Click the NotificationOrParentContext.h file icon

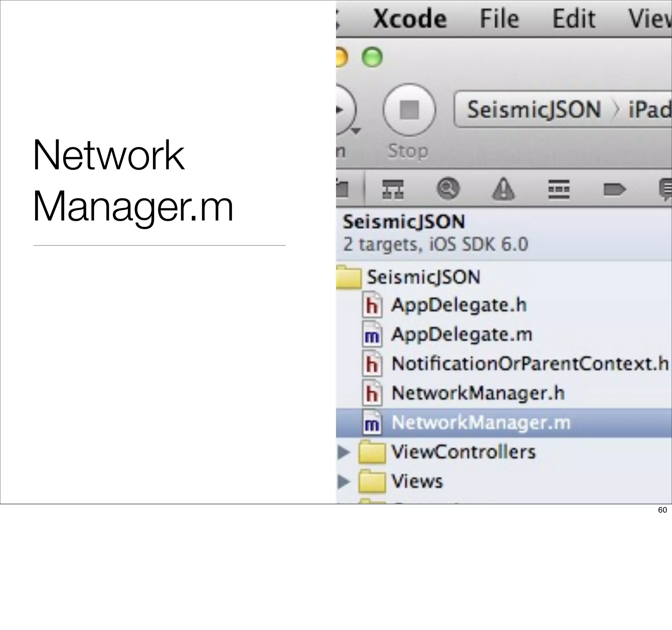[372, 363]
